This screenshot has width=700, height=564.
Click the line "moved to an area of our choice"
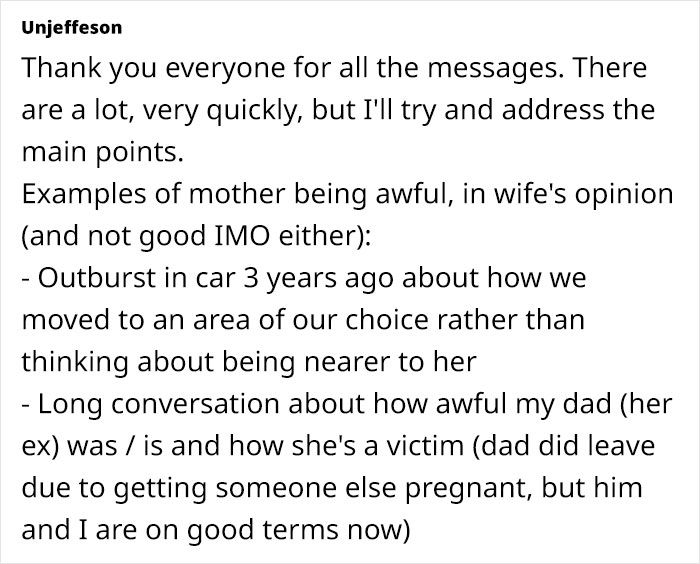303,320
